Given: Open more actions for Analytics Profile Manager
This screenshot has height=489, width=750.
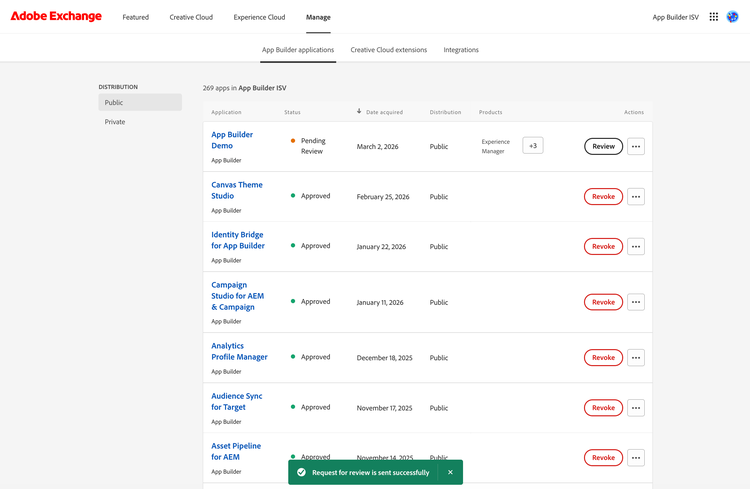Looking at the screenshot, I should click(636, 357).
